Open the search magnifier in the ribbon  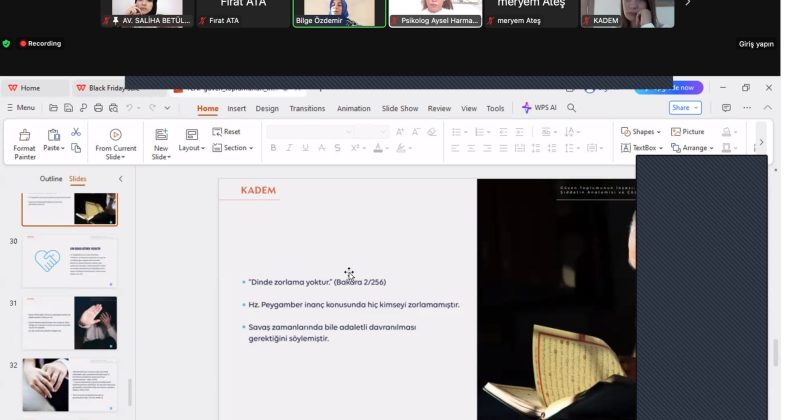pyautogui.click(x=571, y=108)
